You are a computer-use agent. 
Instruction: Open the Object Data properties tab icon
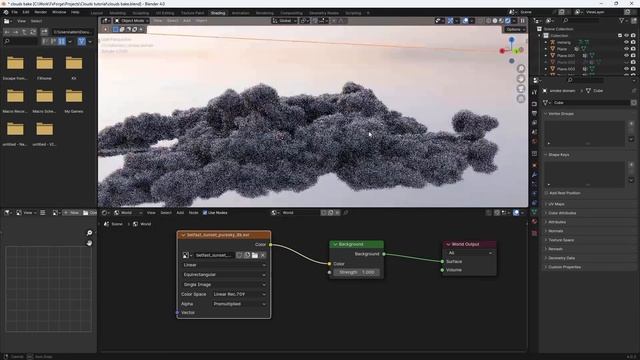[534, 212]
